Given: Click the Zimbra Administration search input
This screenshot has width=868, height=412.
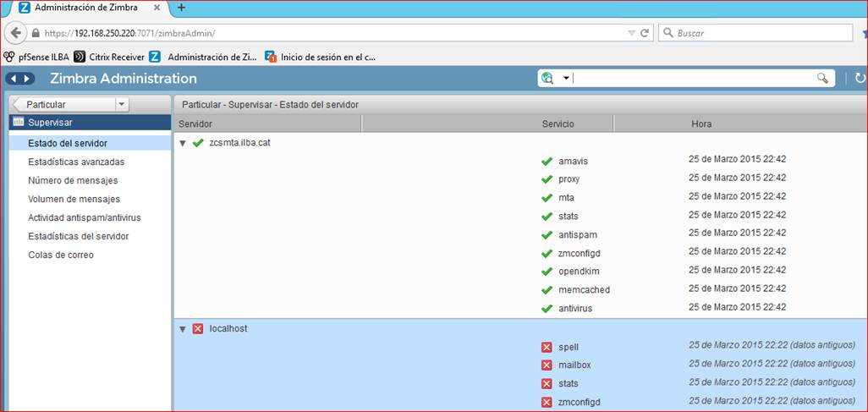Looking at the screenshot, I should pos(694,79).
